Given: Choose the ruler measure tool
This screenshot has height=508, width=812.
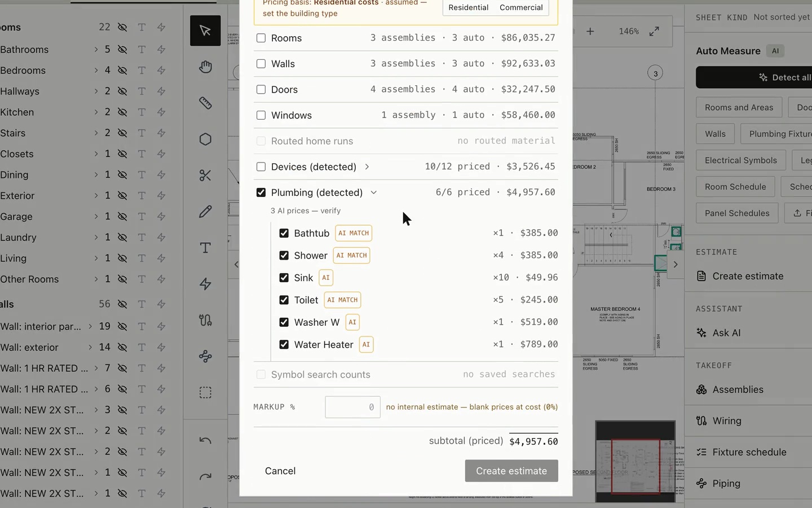Looking at the screenshot, I should 205,103.
